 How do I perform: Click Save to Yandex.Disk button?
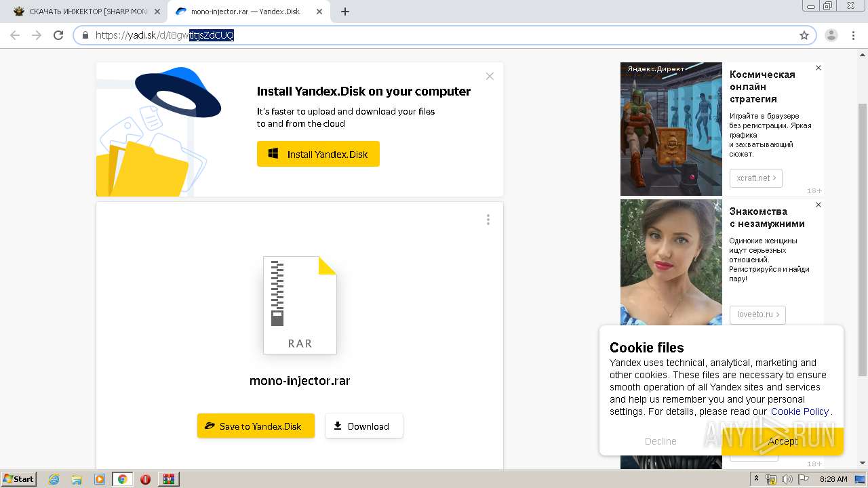click(x=256, y=426)
